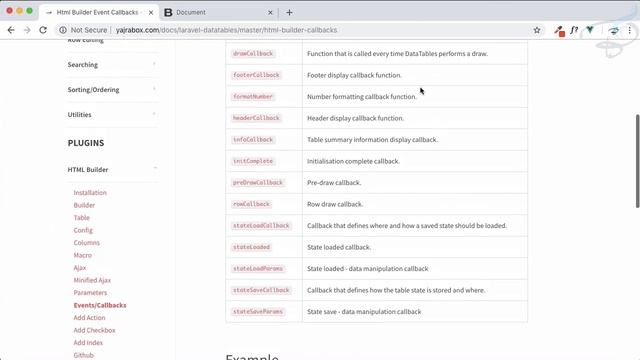Click the headerCallback code cell
The image size is (640, 360).
256,118
